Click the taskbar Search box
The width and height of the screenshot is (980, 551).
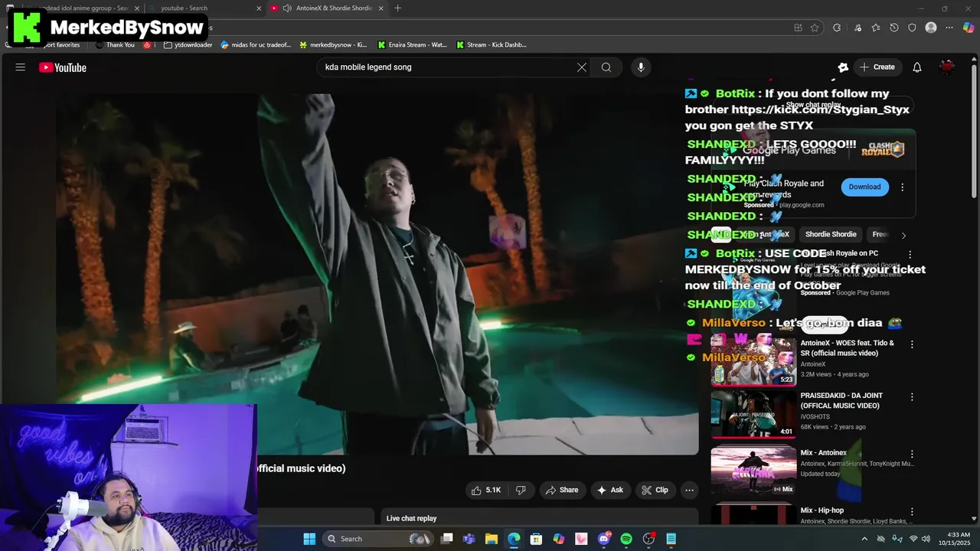pos(378,539)
